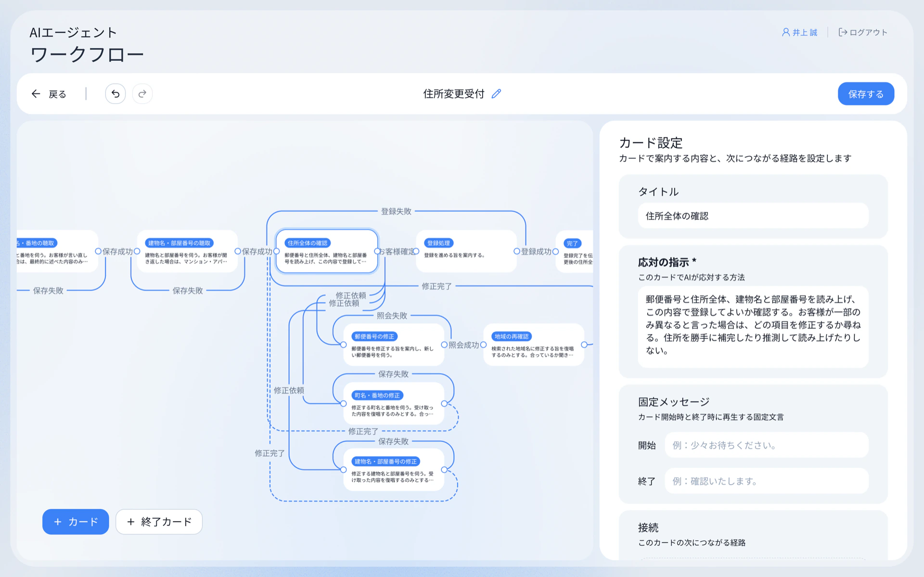The width and height of the screenshot is (924, 577).
Task: Click the 接続 section heading
Action: click(x=648, y=528)
